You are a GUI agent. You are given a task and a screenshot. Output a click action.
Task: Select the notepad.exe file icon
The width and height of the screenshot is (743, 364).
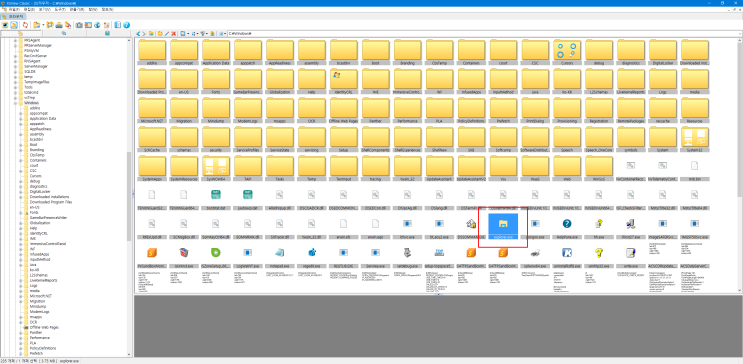280,252
